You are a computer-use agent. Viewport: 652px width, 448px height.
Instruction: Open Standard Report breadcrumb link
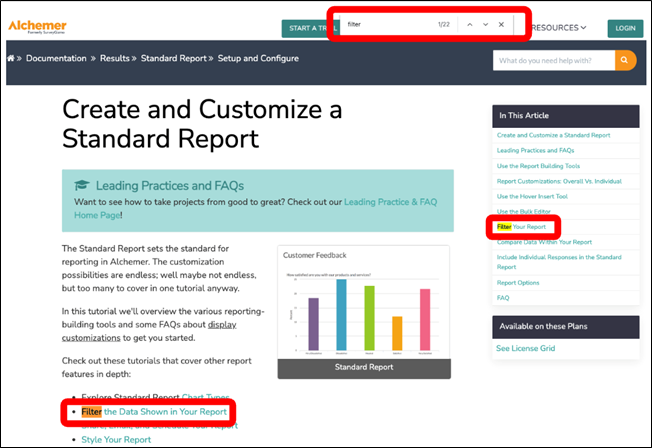pyautogui.click(x=173, y=58)
